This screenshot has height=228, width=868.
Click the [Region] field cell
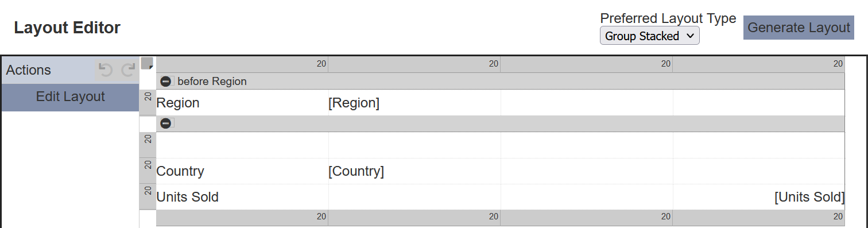(414, 103)
